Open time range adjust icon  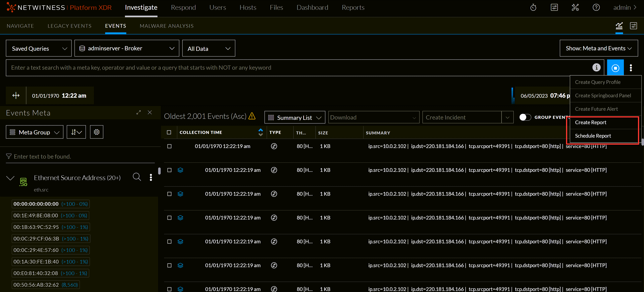(16, 96)
